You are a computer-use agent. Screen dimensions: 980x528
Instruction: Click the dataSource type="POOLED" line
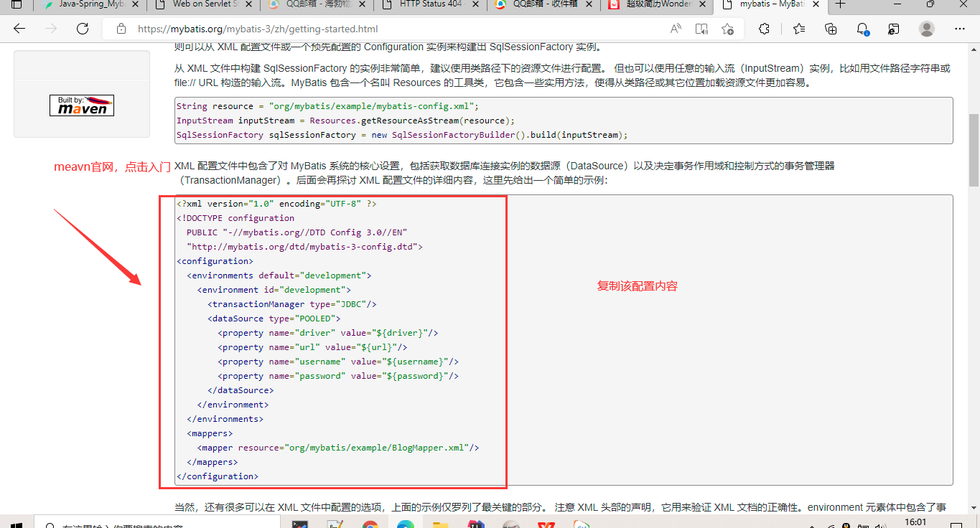pyautogui.click(x=274, y=319)
